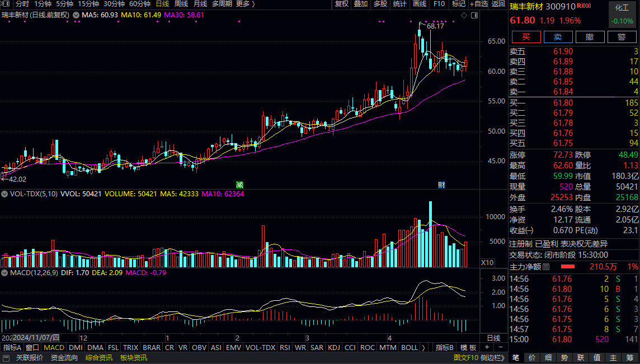Image resolution: width=640 pixels, height=364 pixels.
Task: Open the 指标B indicator group
Action: coord(445,348)
